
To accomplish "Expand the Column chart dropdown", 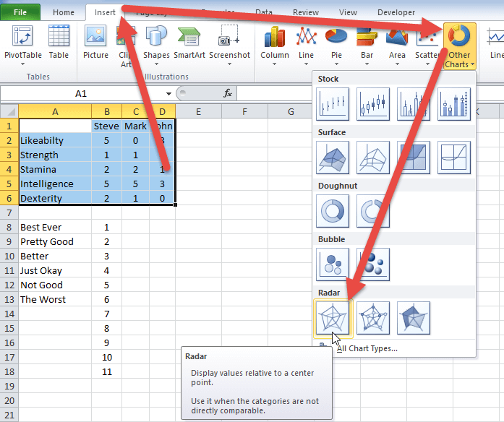I will click(275, 44).
